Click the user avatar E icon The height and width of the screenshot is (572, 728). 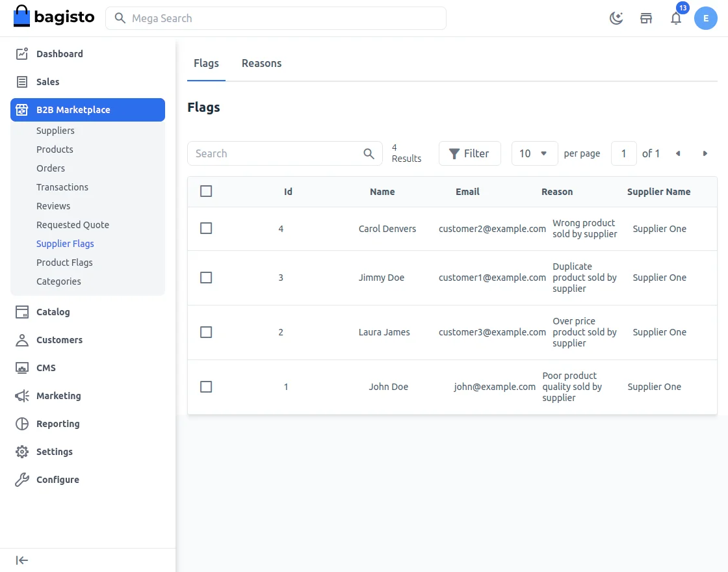[705, 18]
